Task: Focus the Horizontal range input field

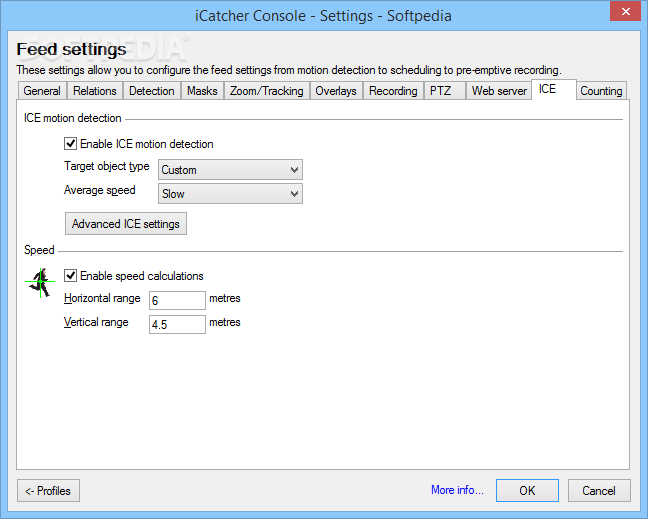Action: click(x=177, y=300)
